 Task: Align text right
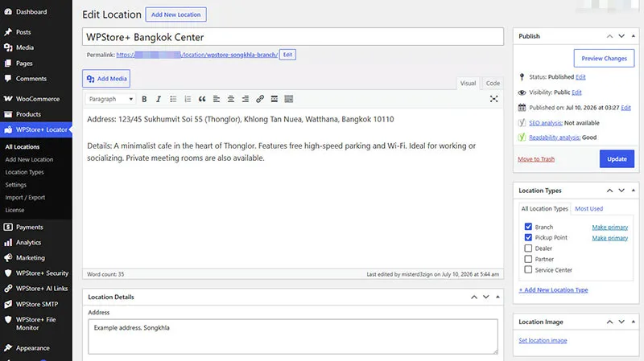tap(246, 99)
